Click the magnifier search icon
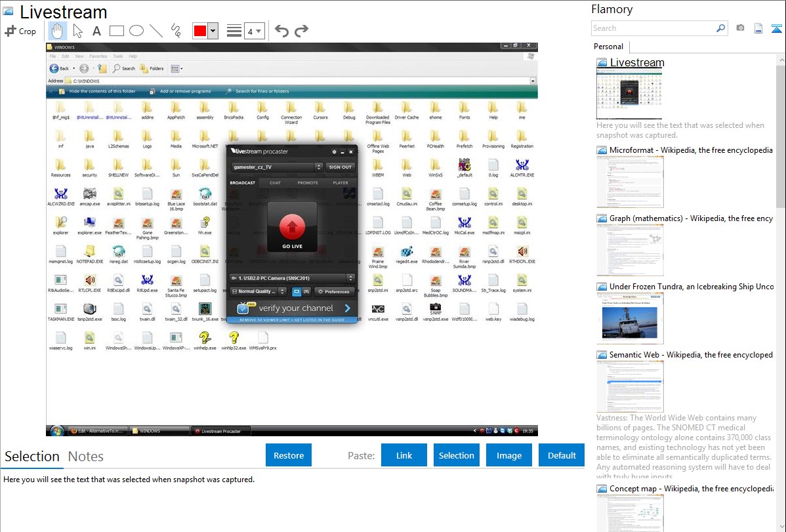This screenshot has height=532, width=786. [x=720, y=28]
